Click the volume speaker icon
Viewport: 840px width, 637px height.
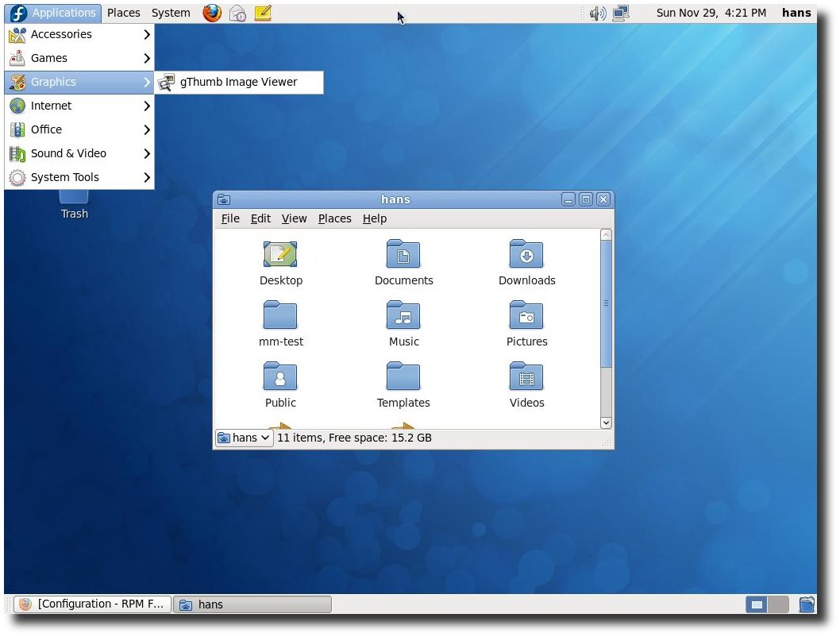click(597, 13)
